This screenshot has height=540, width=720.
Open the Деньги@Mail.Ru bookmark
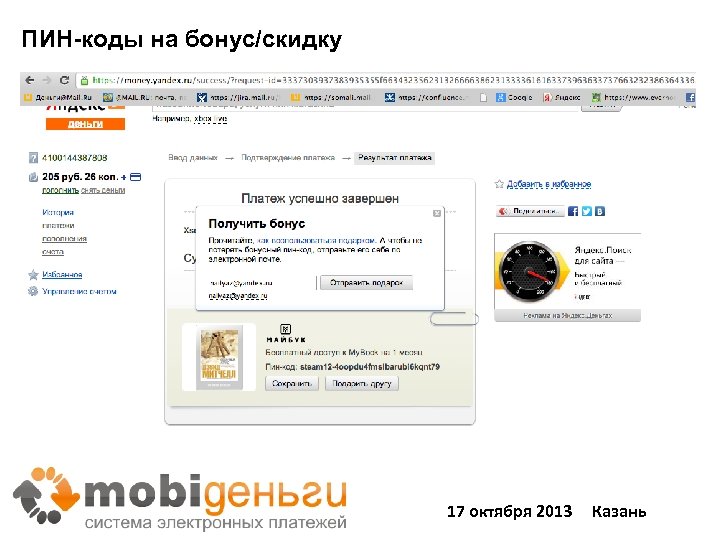[58, 97]
